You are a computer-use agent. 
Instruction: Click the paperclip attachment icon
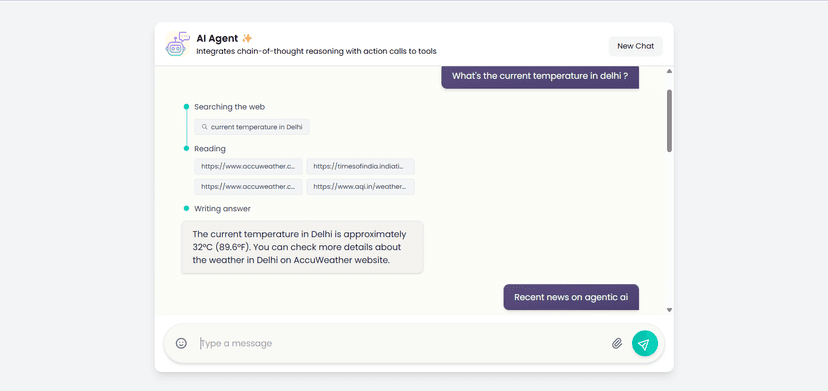click(x=617, y=344)
